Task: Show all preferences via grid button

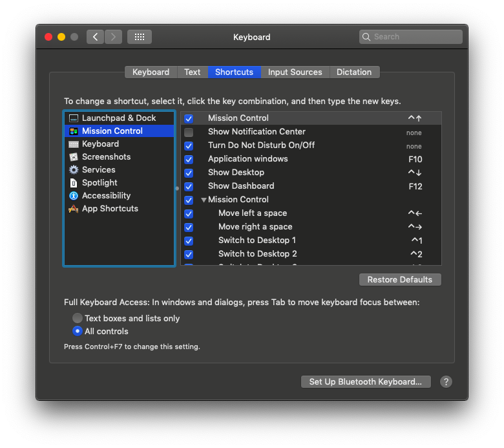Action: [x=139, y=37]
